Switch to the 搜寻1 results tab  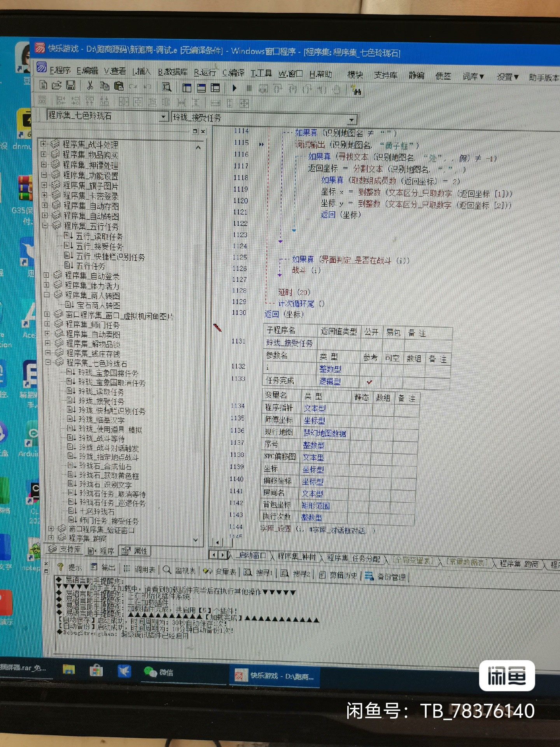[x=258, y=572]
